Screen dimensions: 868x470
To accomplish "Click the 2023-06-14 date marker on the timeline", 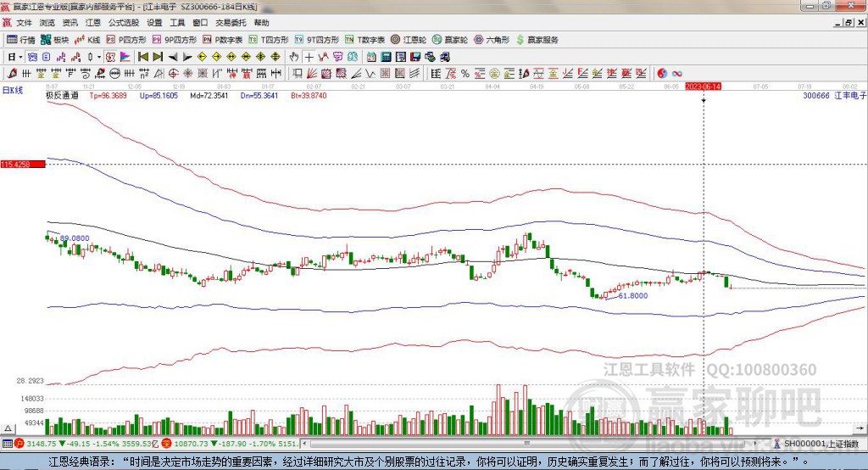I will (x=703, y=87).
